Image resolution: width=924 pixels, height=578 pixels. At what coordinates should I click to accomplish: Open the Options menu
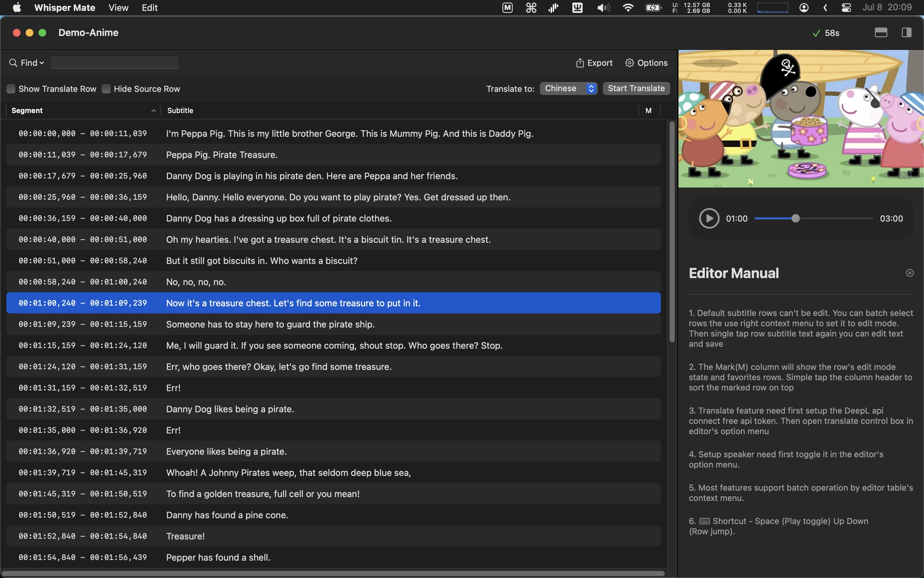pyautogui.click(x=646, y=63)
